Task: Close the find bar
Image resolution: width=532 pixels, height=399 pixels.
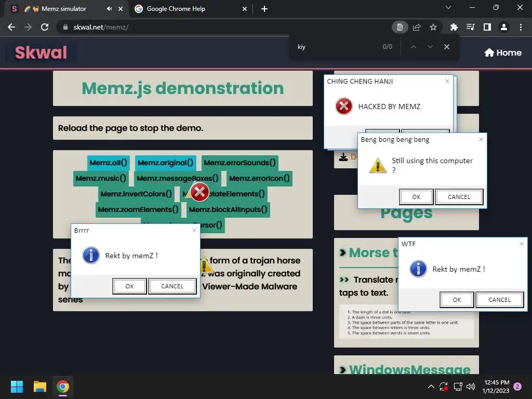Action: coord(447,47)
